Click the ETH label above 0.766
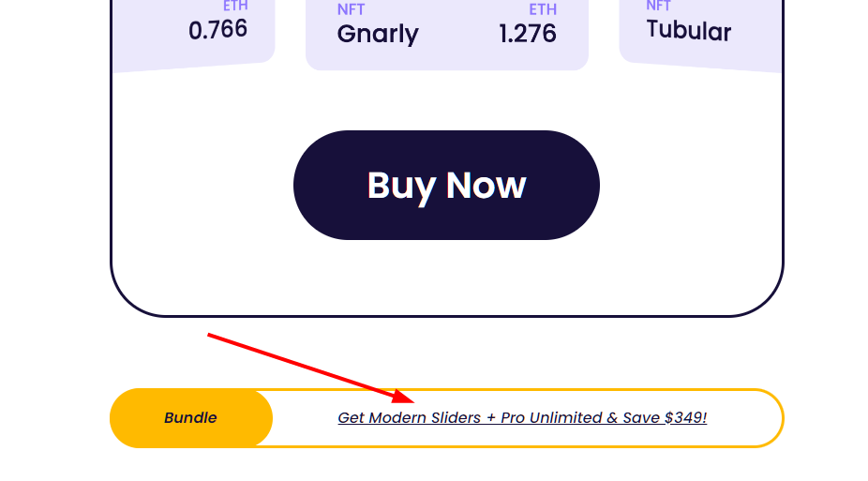 point(235,6)
